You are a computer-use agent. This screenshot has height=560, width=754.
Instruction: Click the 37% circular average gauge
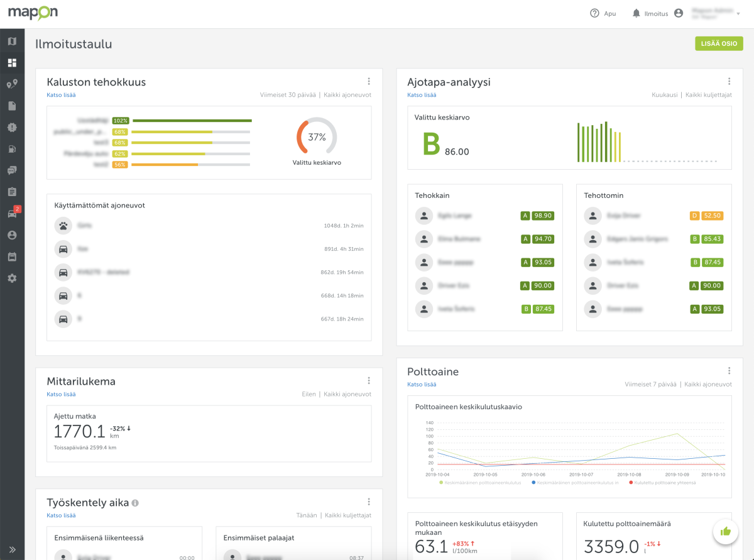pos(317,136)
